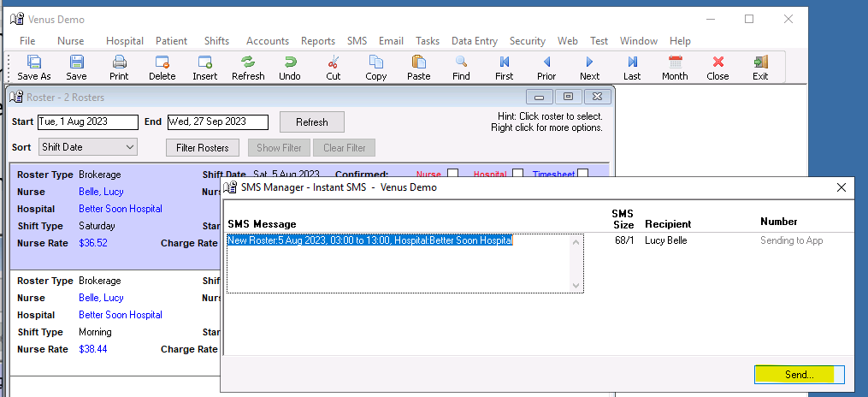Open the Accounts menu
Image resolution: width=868 pixels, height=397 pixels.
[x=268, y=41]
